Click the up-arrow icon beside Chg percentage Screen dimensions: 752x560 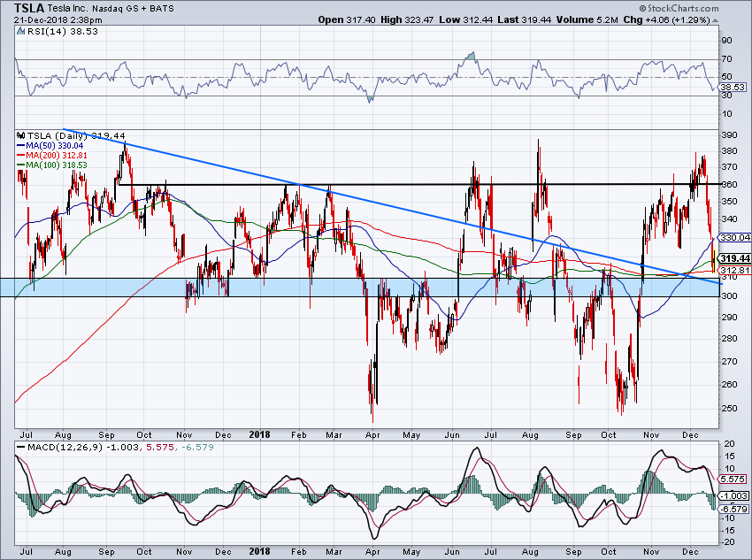tap(715, 20)
